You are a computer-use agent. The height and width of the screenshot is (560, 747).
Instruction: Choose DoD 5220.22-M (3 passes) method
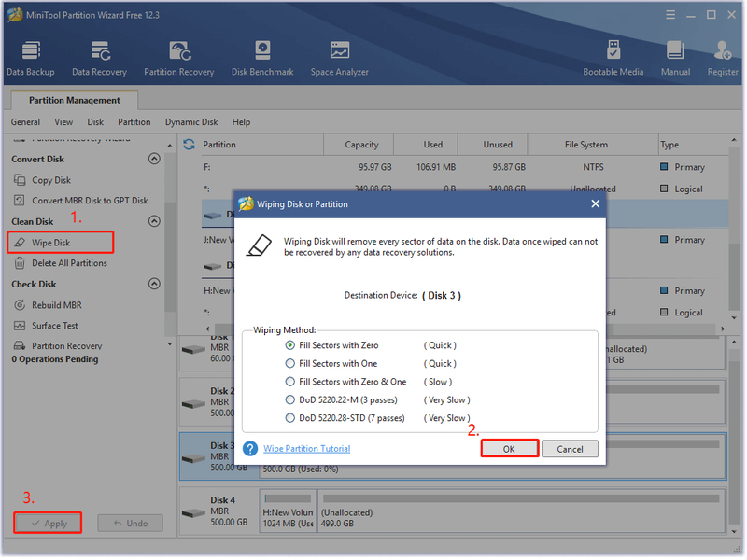290,399
